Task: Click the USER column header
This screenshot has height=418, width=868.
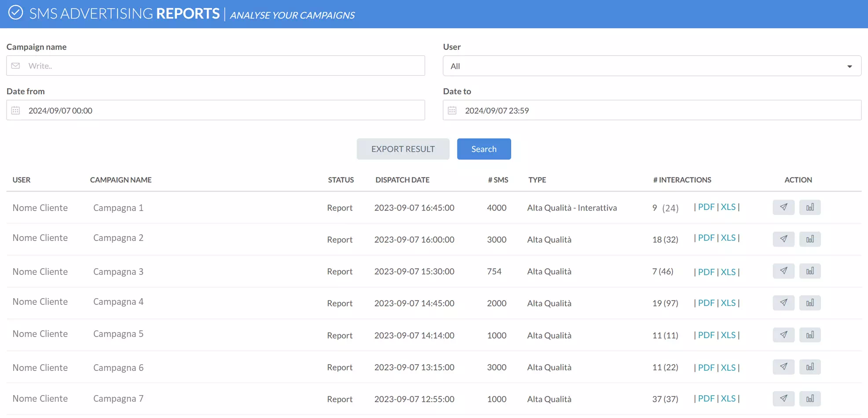Action: pos(22,180)
